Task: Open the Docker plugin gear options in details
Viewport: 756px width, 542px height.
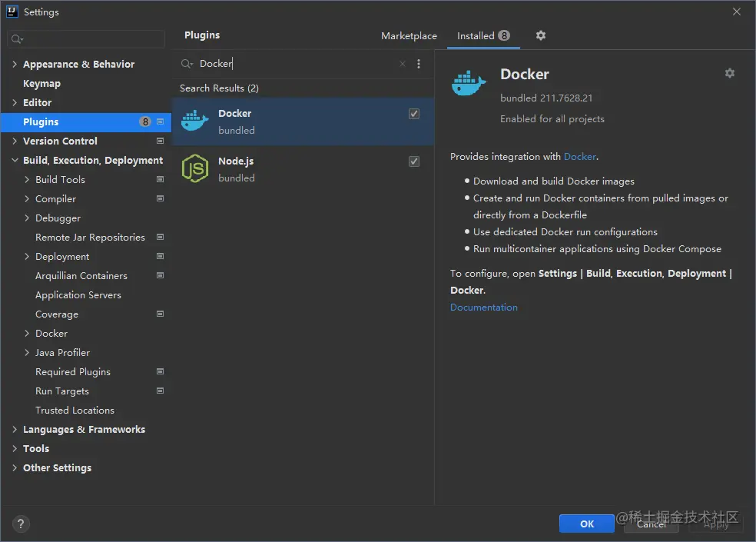Action: (x=730, y=73)
